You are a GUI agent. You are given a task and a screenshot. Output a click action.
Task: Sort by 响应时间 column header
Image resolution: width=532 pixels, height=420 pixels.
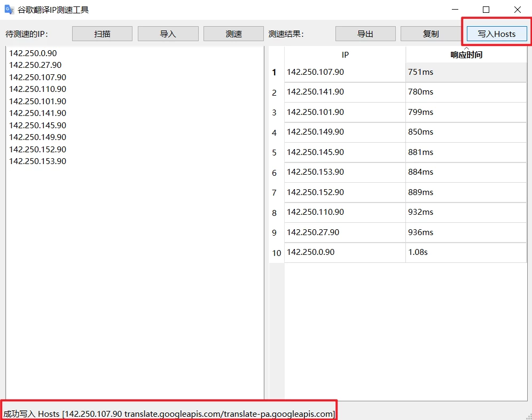[466, 55]
